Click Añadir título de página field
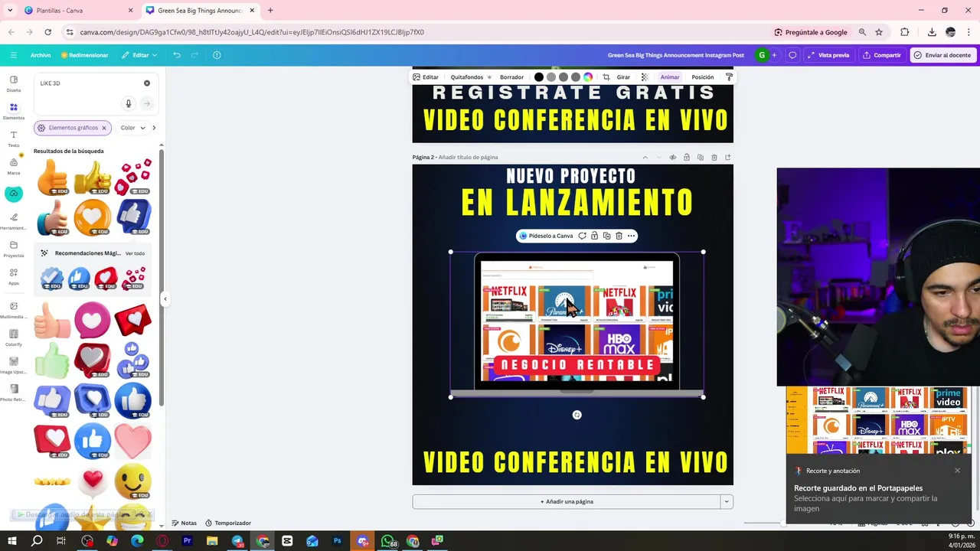 tap(469, 158)
